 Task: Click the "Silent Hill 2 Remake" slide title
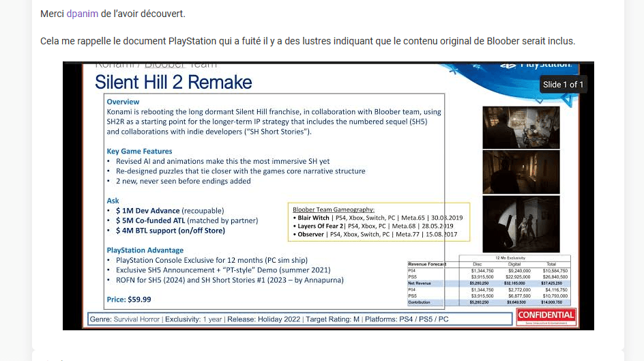[173, 83]
